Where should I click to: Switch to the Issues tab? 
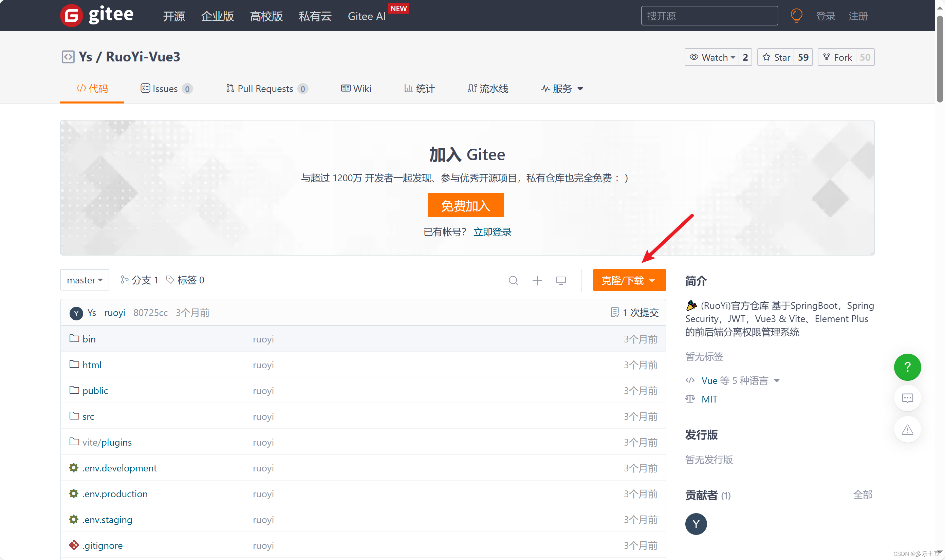165,89
